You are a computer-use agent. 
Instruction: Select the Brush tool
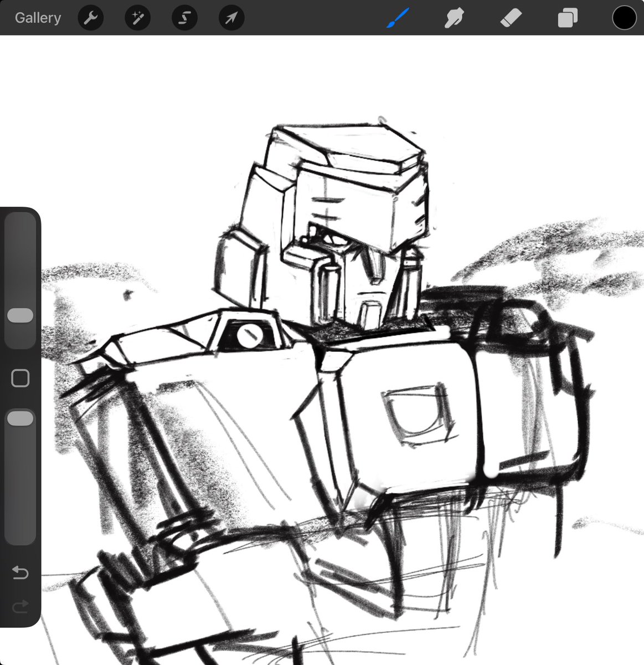[x=397, y=18]
